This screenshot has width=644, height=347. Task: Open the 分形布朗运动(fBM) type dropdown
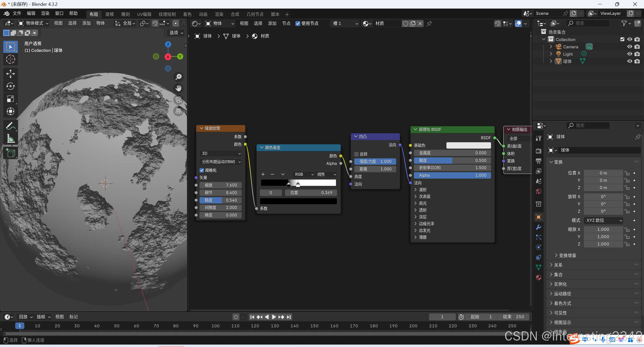tap(221, 162)
